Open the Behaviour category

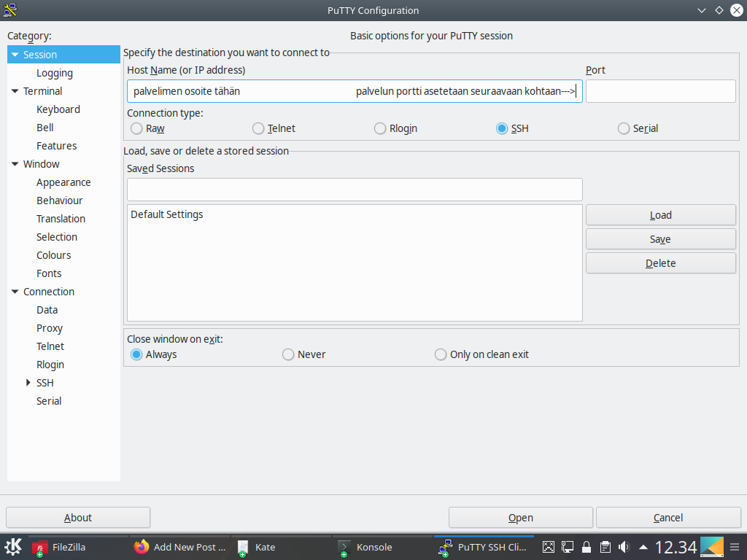60,201
